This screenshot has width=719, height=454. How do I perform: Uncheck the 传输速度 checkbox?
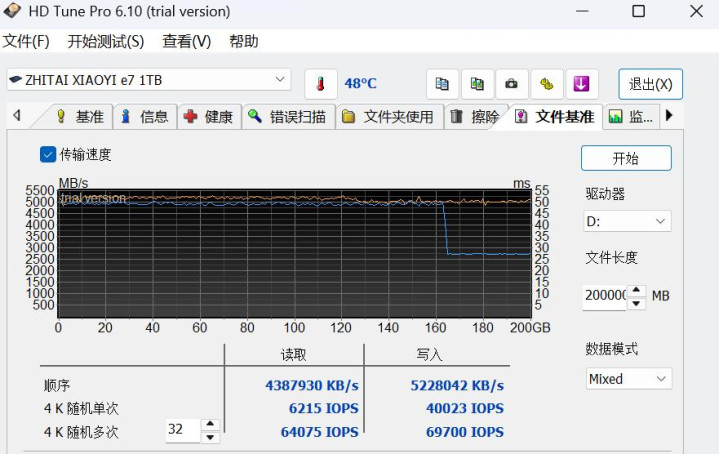click(x=48, y=155)
